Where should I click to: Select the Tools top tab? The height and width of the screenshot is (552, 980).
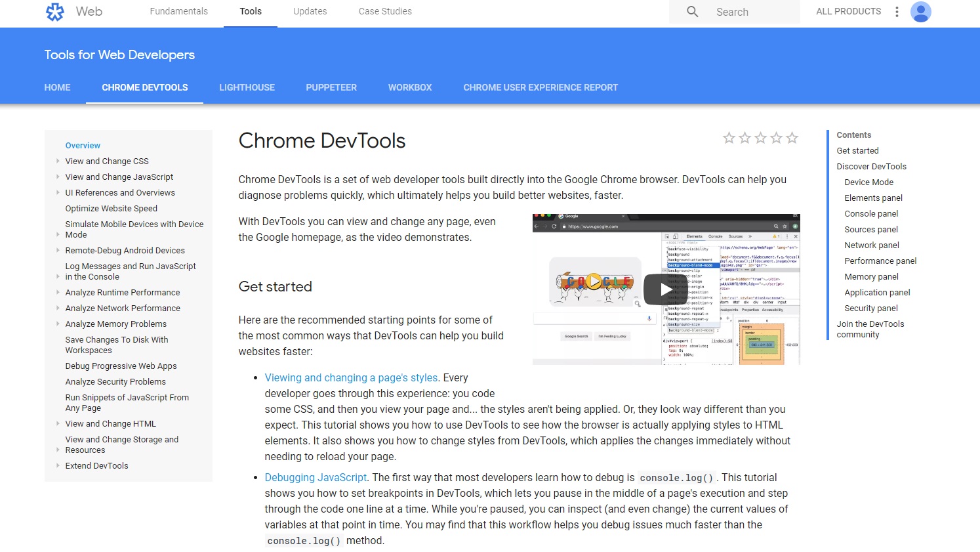[251, 12]
